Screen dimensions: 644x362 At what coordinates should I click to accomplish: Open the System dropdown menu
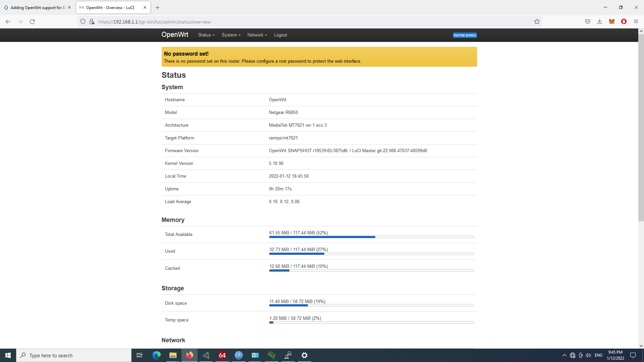231,35
